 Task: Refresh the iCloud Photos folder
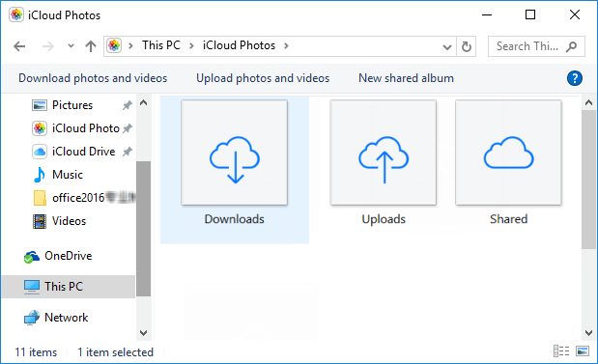pos(467,46)
